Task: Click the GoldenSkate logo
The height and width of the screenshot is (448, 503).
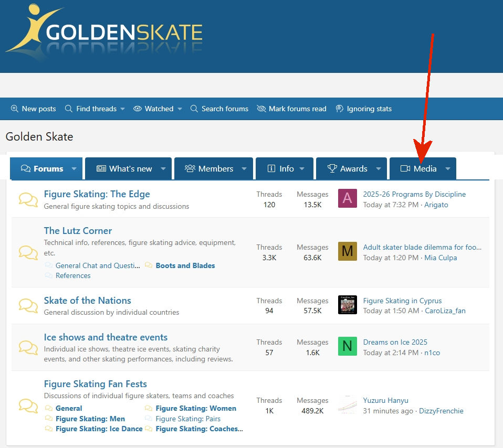Action: (x=104, y=32)
